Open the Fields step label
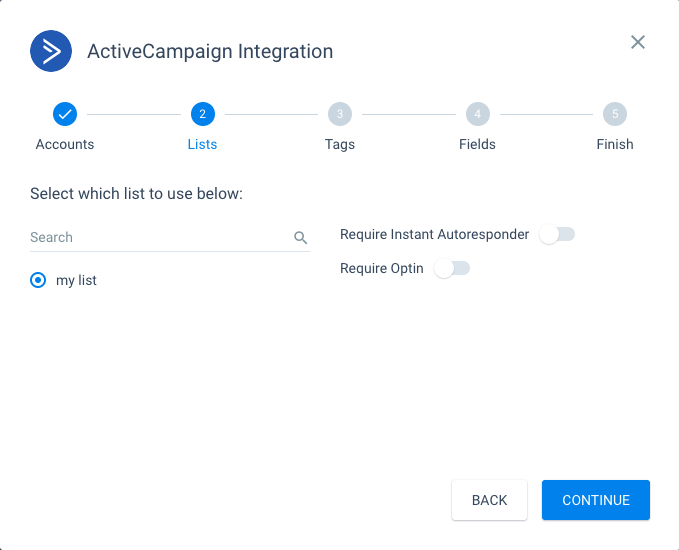679x550 pixels. [477, 144]
